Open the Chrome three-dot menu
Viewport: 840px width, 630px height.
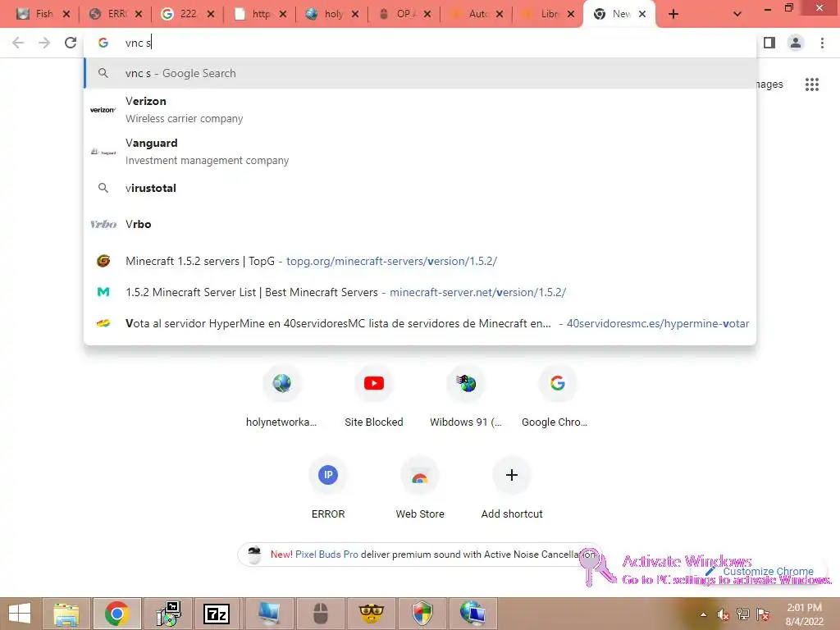822,43
